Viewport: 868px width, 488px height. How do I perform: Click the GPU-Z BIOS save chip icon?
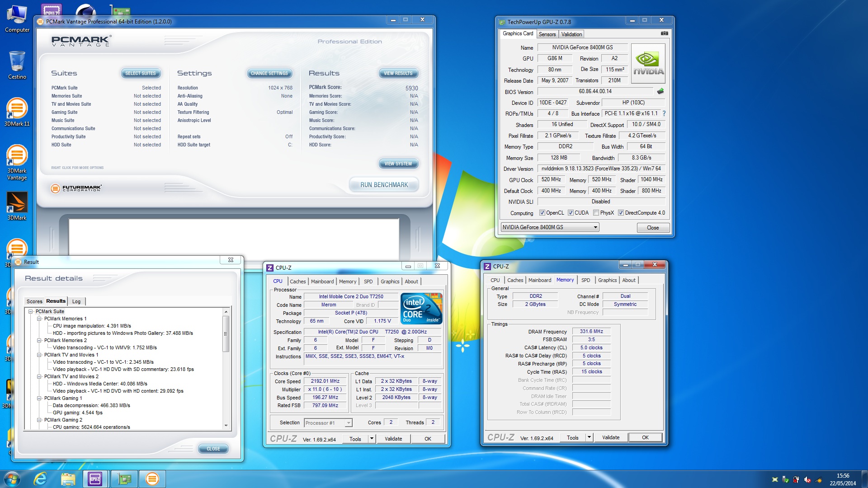[x=660, y=91]
